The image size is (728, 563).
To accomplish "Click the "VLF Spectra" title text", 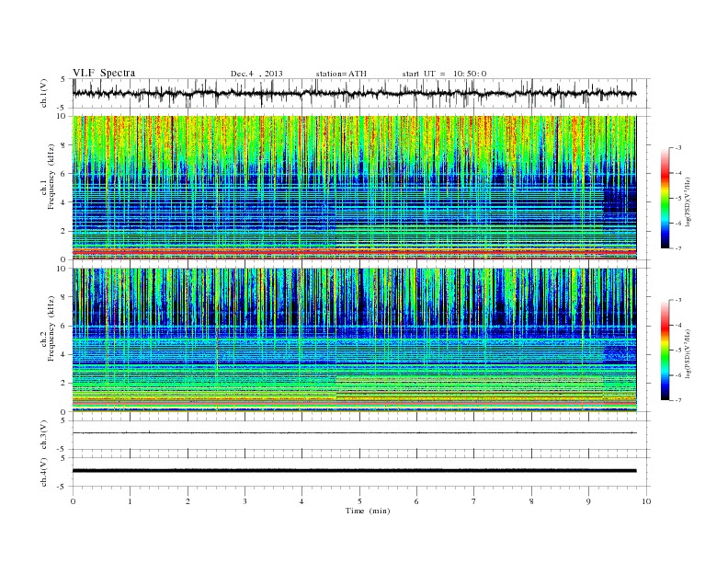I will (x=104, y=73).
